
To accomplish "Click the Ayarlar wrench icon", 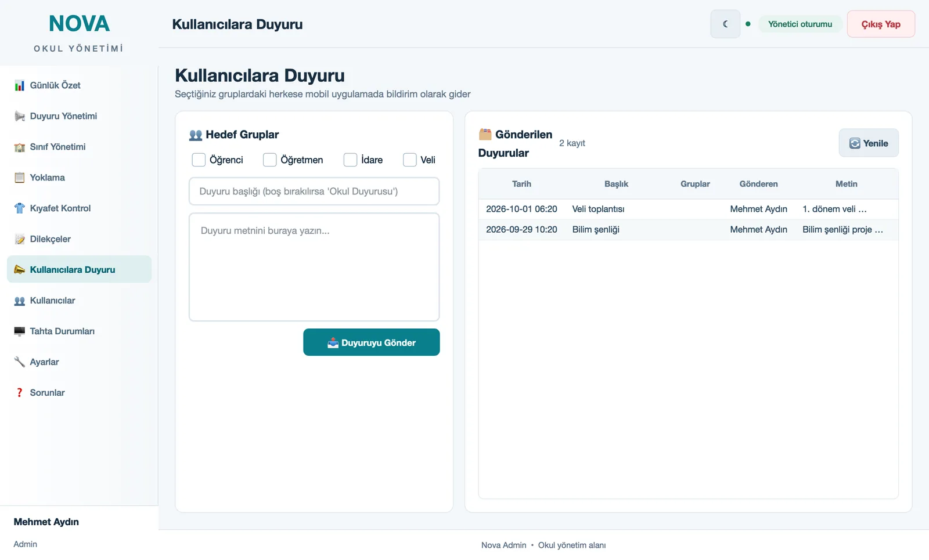I will pos(20,362).
